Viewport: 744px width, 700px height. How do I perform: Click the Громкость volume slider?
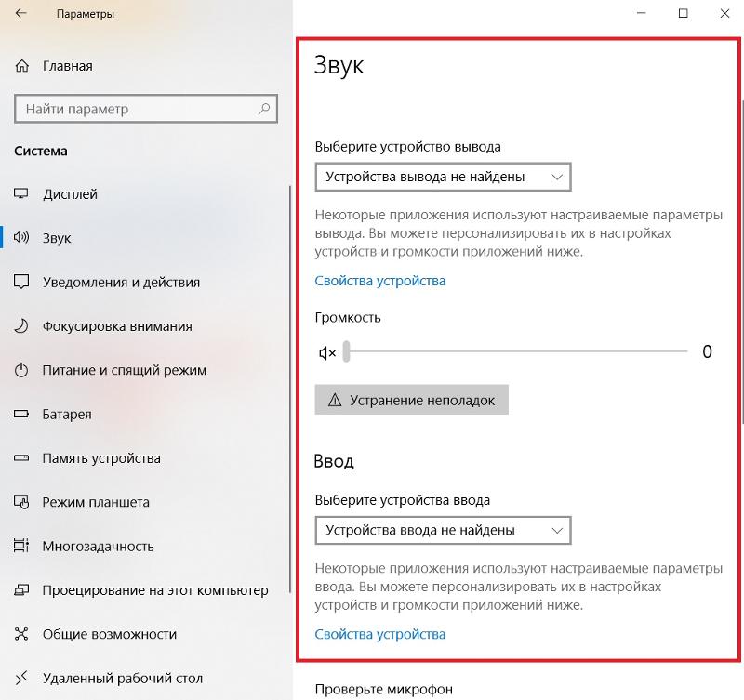[515, 351]
